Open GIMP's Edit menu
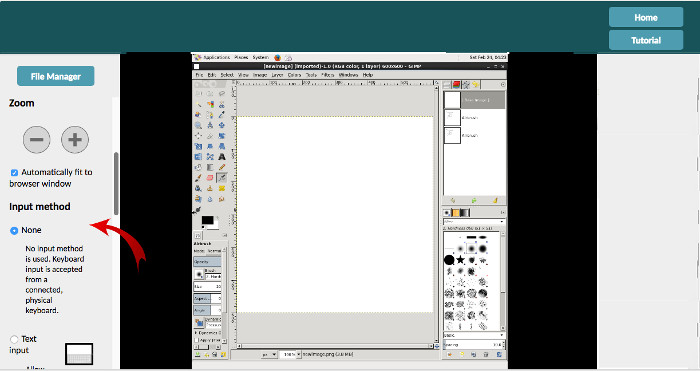The height and width of the screenshot is (371, 700). click(212, 75)
